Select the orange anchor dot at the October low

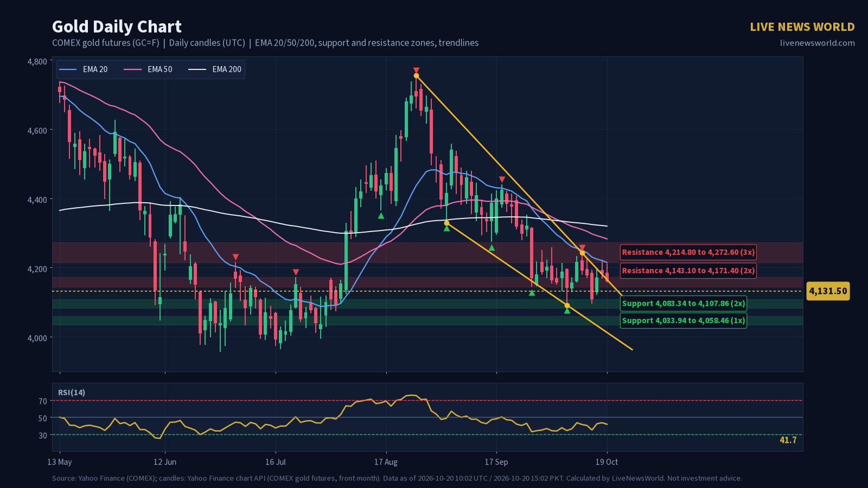(x=567, y=305)
